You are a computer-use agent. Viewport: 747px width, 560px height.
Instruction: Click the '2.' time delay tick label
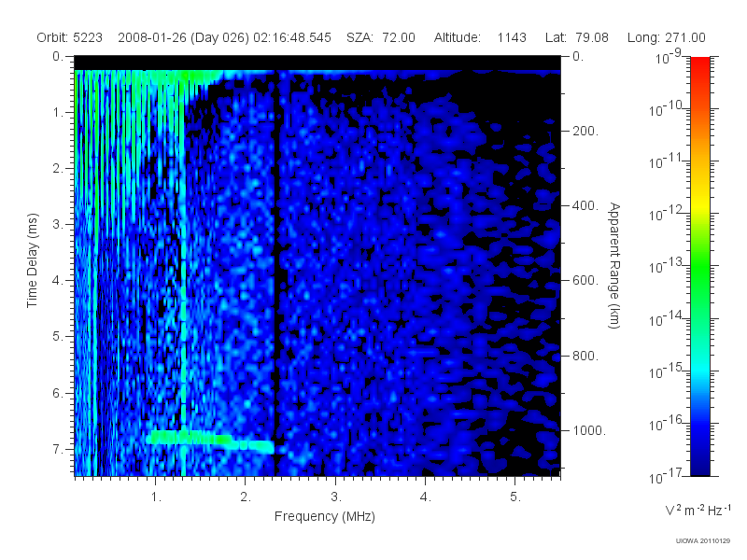click(58, 169)
